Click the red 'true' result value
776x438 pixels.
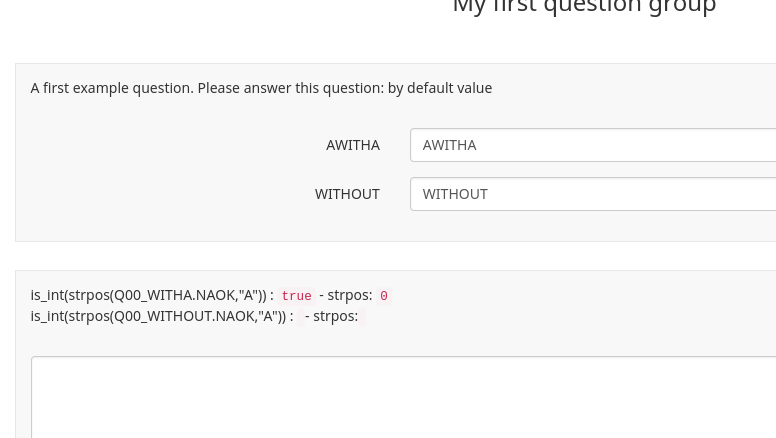click(296, 296)
